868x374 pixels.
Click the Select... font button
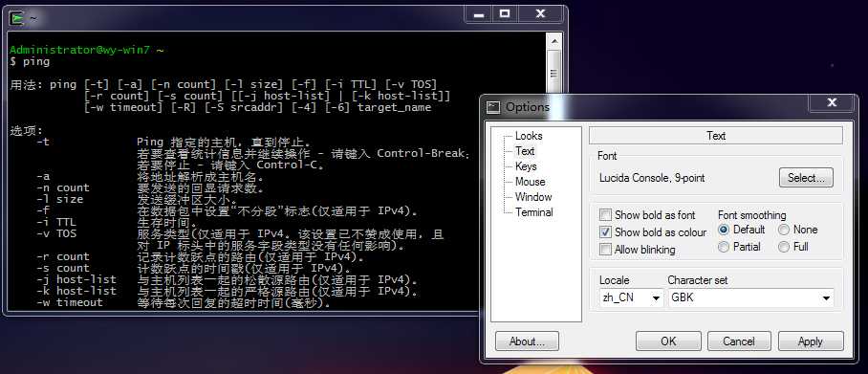[x=806, y=178]
